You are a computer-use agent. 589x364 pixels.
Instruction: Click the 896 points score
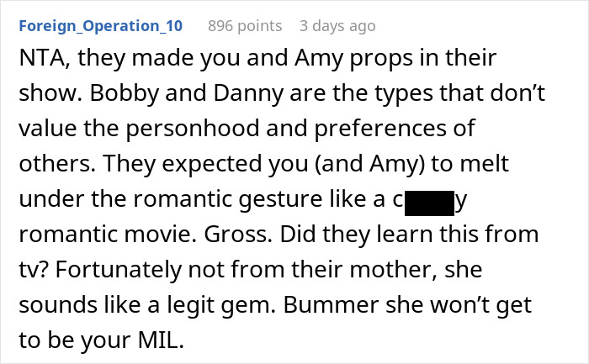coord(245,26)
